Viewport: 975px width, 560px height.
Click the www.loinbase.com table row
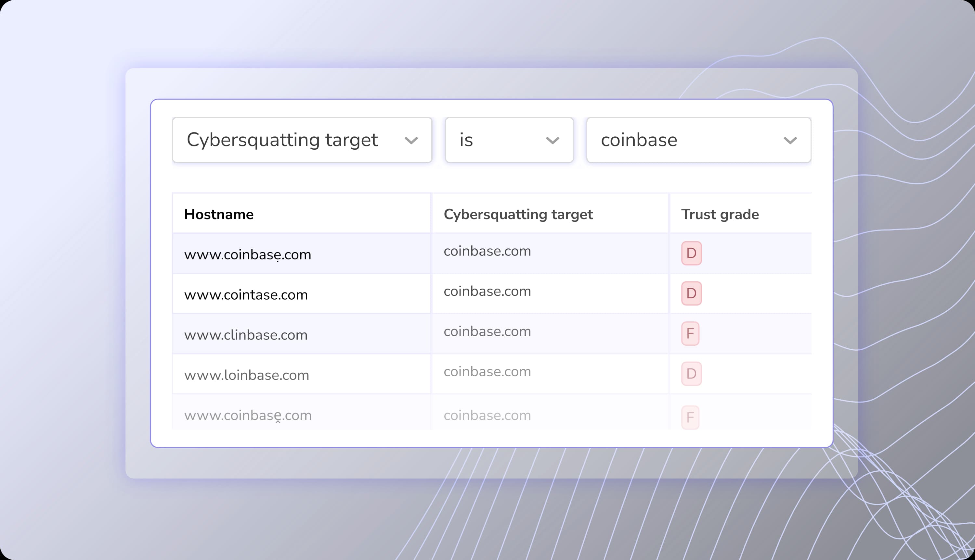pos(247,375)
